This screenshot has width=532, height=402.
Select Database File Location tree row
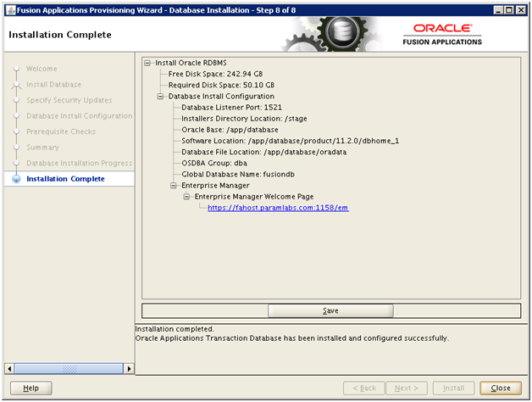(x=264, y=153)
